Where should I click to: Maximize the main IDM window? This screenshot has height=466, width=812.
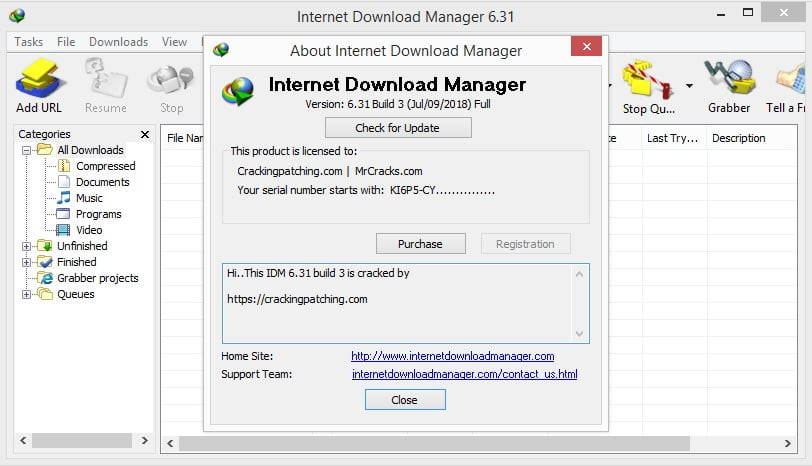tap(747, 13)
